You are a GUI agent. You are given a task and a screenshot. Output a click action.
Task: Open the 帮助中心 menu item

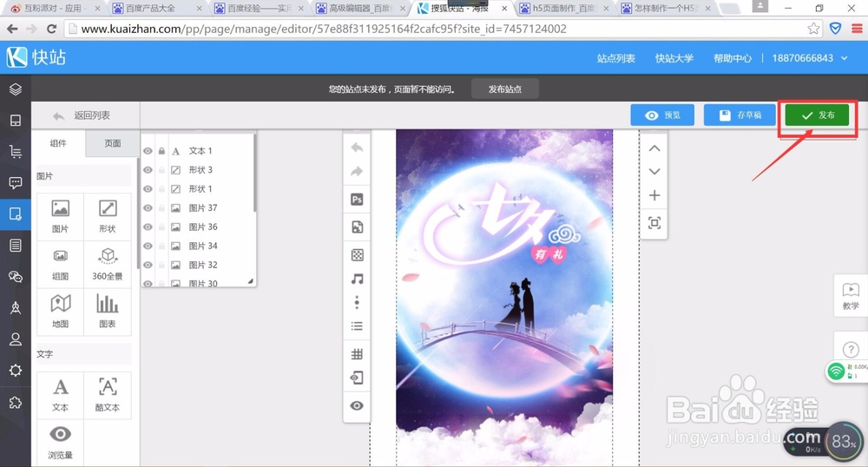733,58
